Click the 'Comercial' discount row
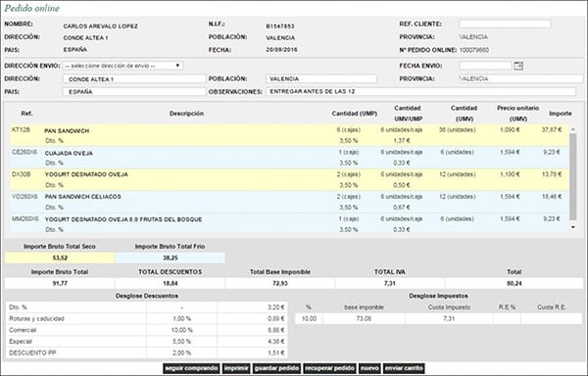588x376 pixels. [147, 330]
